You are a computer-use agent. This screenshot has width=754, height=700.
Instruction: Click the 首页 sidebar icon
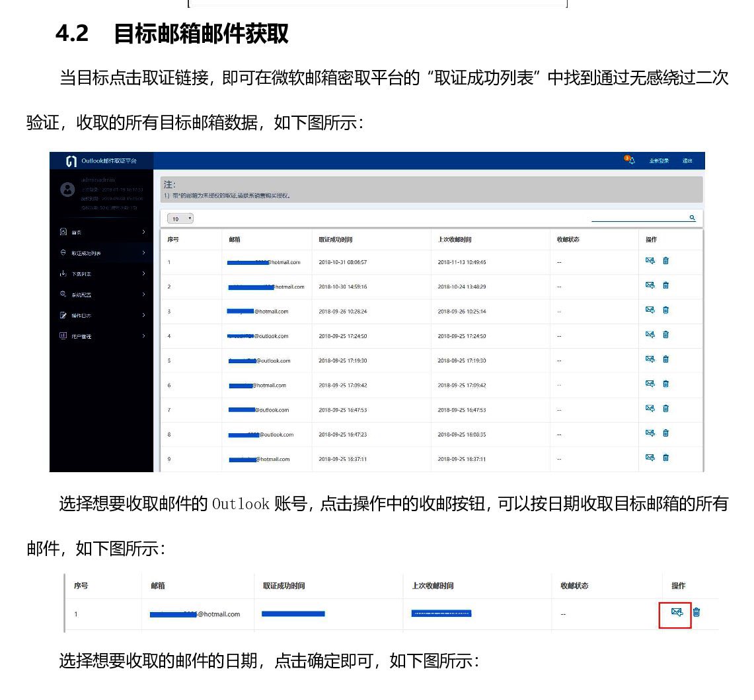click(63, 232)
